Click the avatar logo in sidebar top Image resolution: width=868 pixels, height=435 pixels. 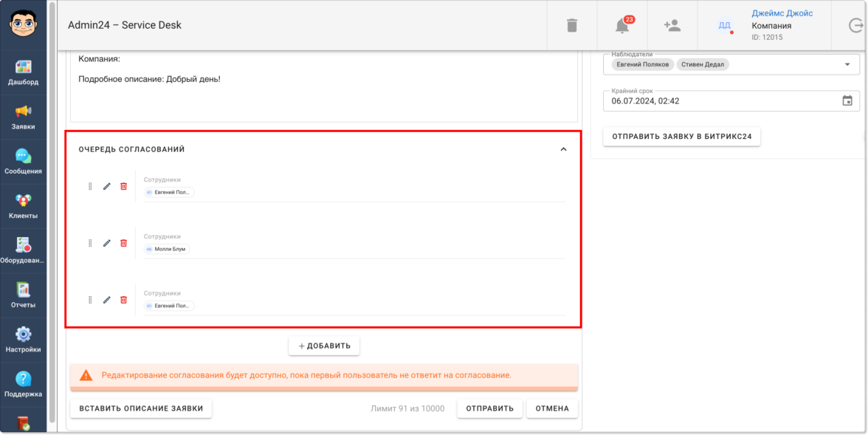point(24,25)
